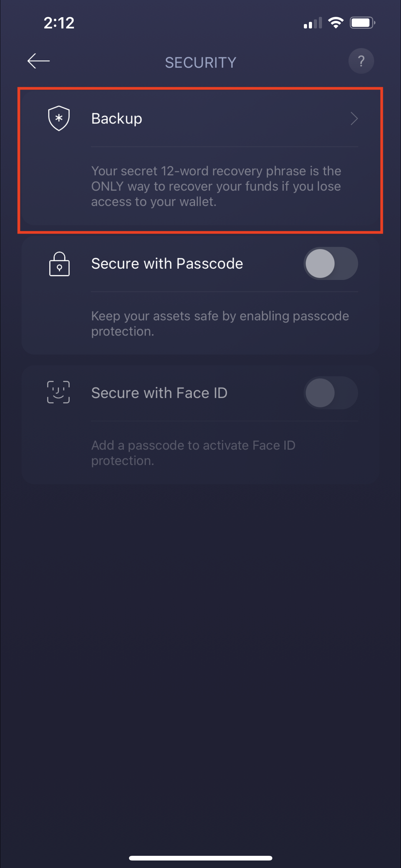This screenshot has width=401, height=868.
Task: Tap the 12-word recovery phrase description
Action: click(216, 186)
